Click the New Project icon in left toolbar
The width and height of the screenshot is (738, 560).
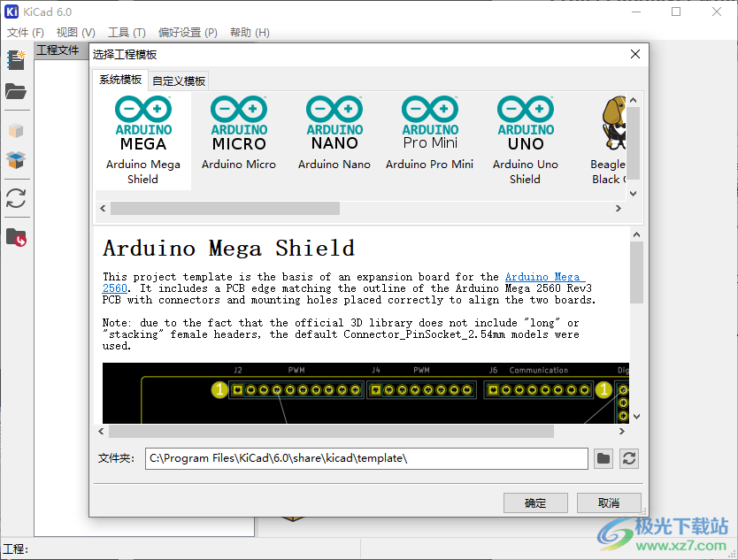click(x=16, y=60)
